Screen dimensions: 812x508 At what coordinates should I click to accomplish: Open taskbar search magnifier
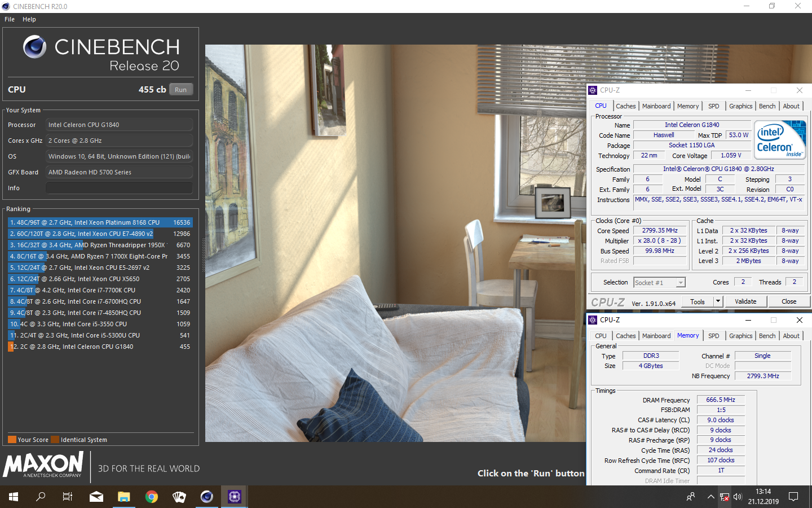coord(41,497)
